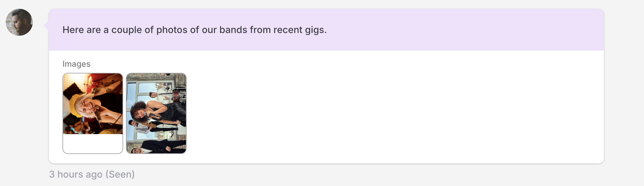Click the blank area below first thumbnail
644x186 pixels.
pos(93,144)
